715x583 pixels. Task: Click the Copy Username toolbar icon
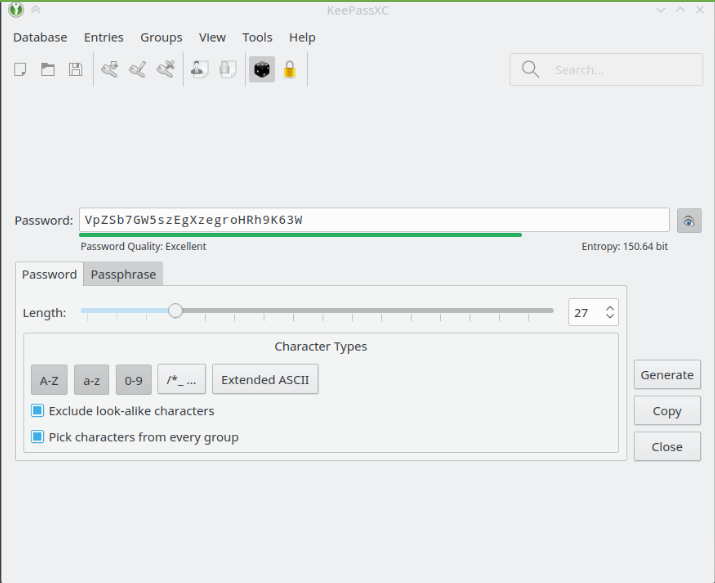(199, 70)
